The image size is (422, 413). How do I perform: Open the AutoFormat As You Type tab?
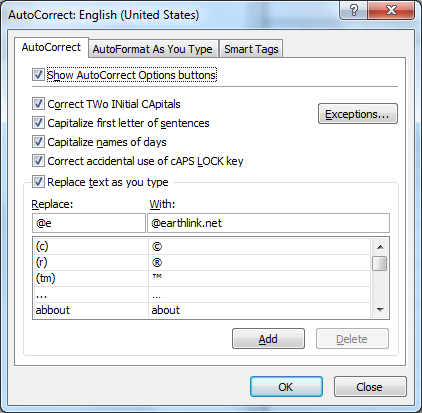pyautogui.click(x=153, y=49)
